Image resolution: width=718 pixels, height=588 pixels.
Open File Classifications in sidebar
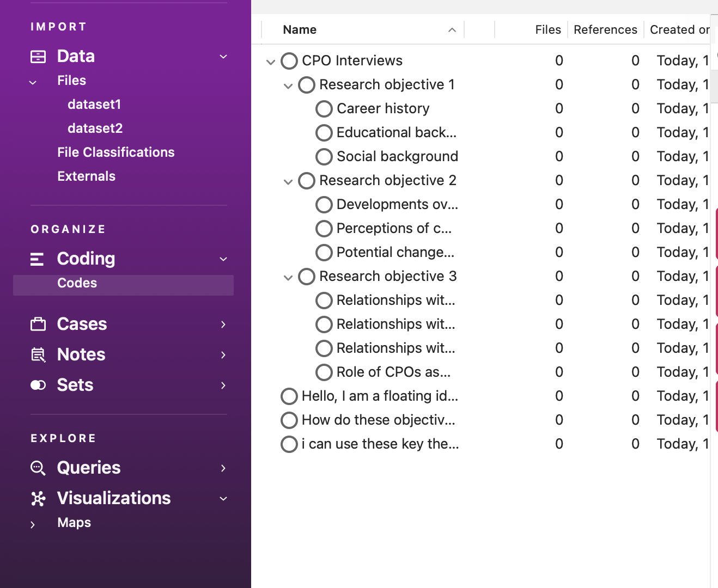click(x=115, y=152)
